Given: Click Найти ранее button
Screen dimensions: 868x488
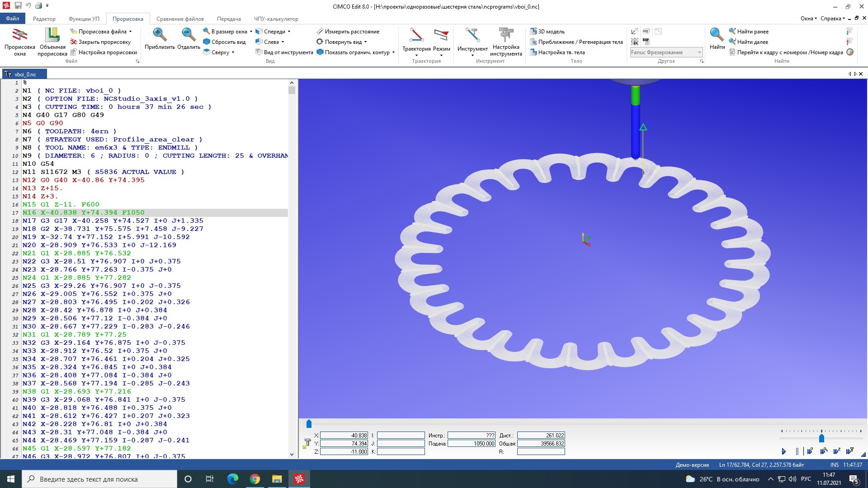Looking at the screenshot, I should [748, 32].
